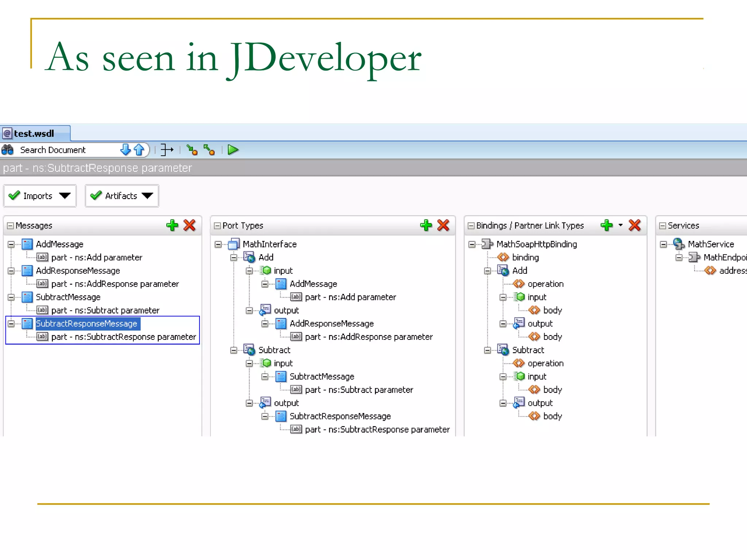Click the Search Document field

click(69, 150)
